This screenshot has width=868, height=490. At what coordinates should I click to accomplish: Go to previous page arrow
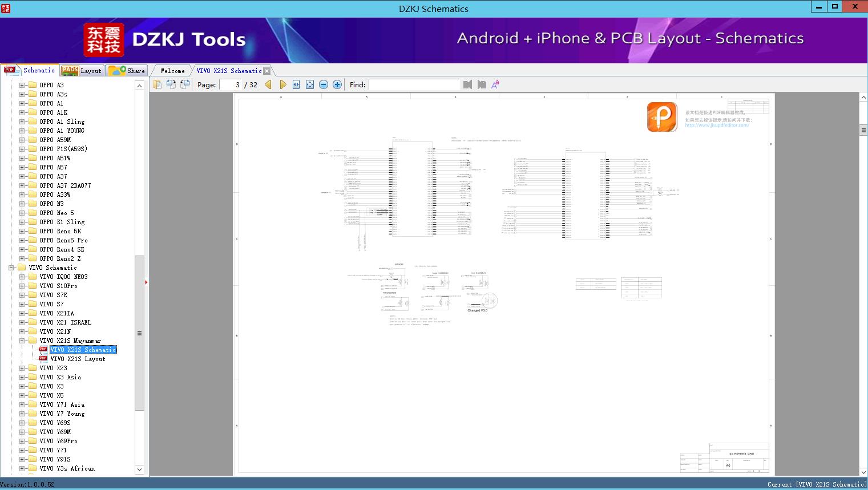268,84
